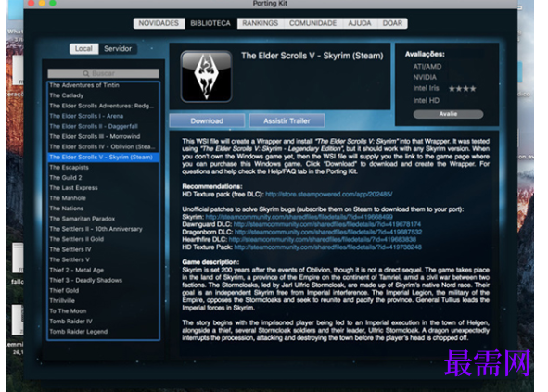Image resolution: width=548 pixels, height=392 pixels.
Task: Select The Manhole entry
Action: click(x=104, y=198)
